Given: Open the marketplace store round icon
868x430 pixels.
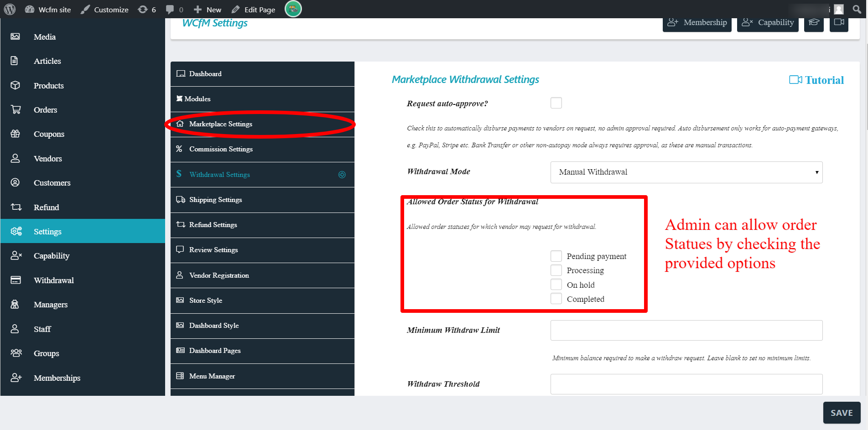Looking at the screenshot, I should tap(293, 9).
